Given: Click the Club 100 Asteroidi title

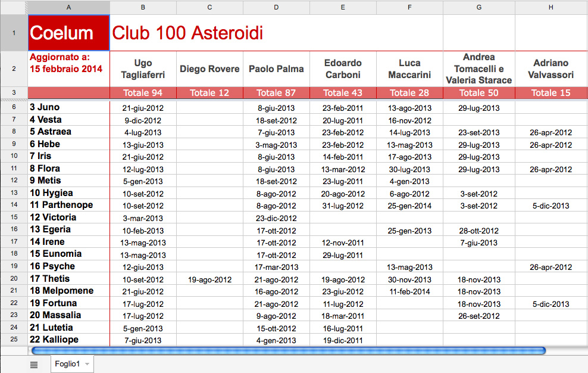Looking at the screenshot, I should pyautogui.click(x=187, y=33).
